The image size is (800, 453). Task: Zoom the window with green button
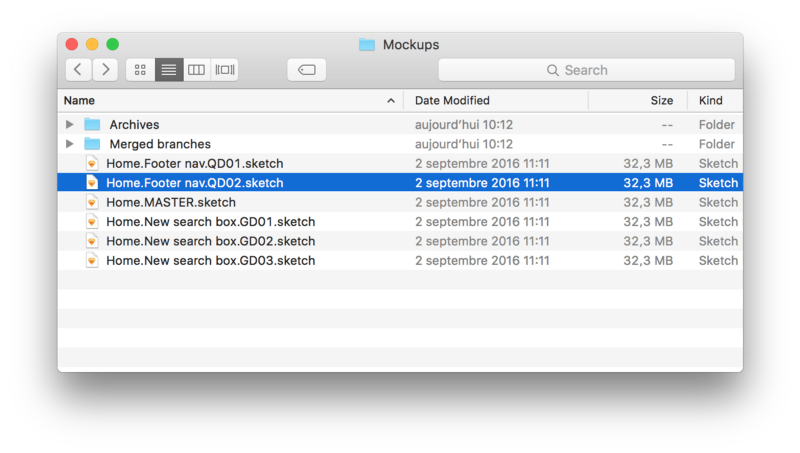(x=113, y=44)
